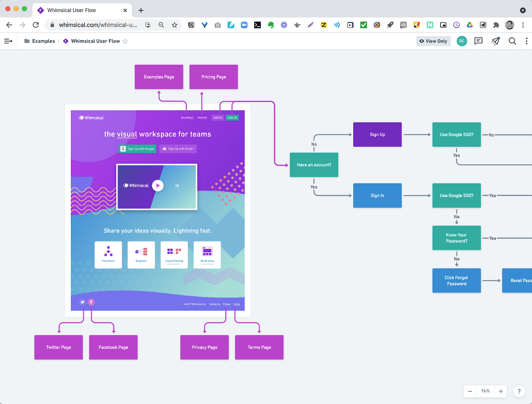Screen dimensions: 532x404
Task: Open the Whimsical sidebar menu icon
Action: [x=8, y=41]
